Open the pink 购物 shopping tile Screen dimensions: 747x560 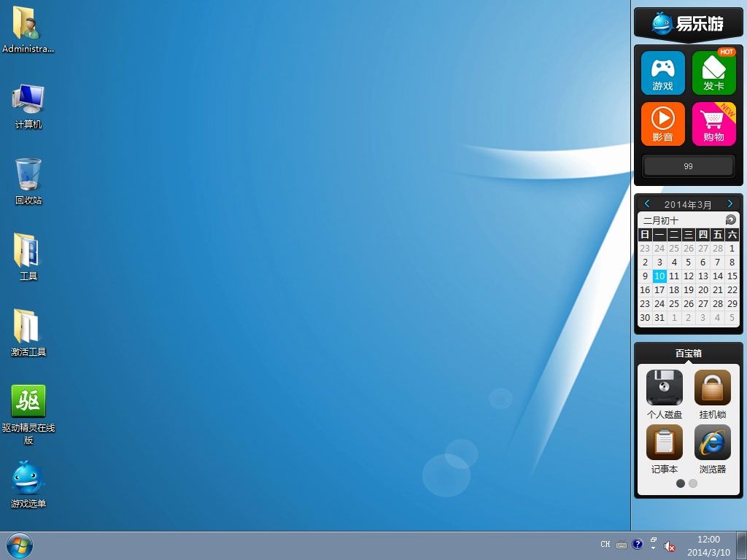click(713, 123)
